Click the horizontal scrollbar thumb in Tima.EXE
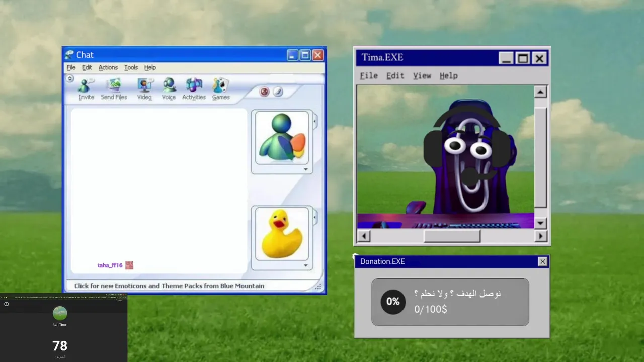644x362 pixels. pyautogui.click(x=452, y=236)
